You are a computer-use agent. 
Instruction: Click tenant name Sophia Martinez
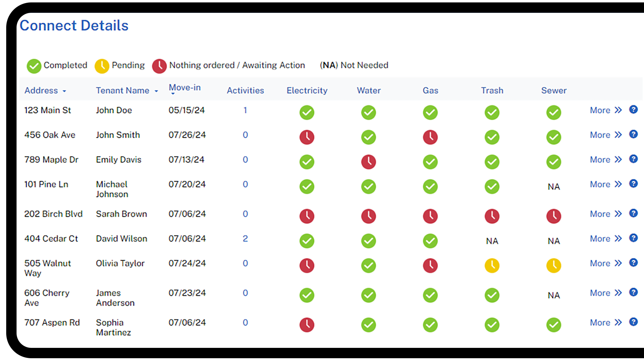[113, 328]
